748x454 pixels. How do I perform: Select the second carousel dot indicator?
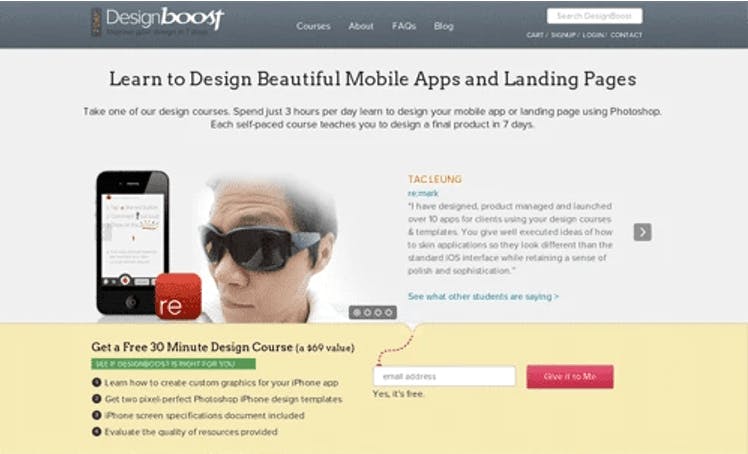367,312
